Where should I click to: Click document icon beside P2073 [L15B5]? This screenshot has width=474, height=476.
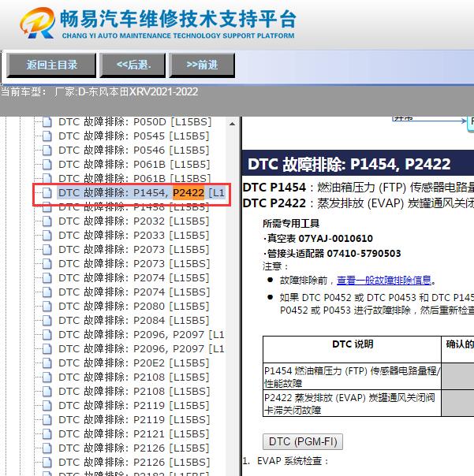[x=47, y=250]
